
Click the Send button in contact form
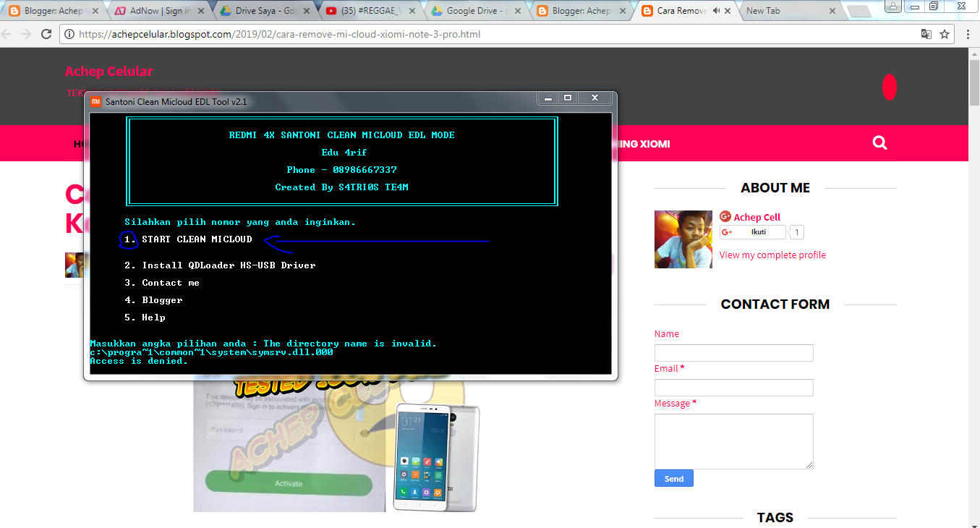[674, 478]
